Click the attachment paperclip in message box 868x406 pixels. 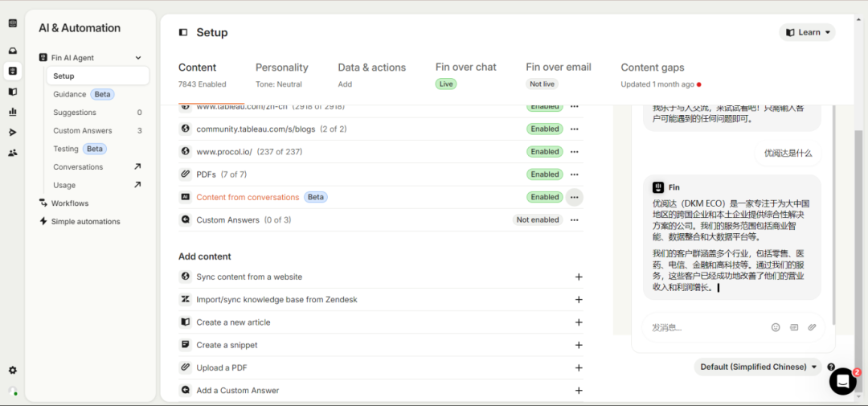click(x=812, y=327)
